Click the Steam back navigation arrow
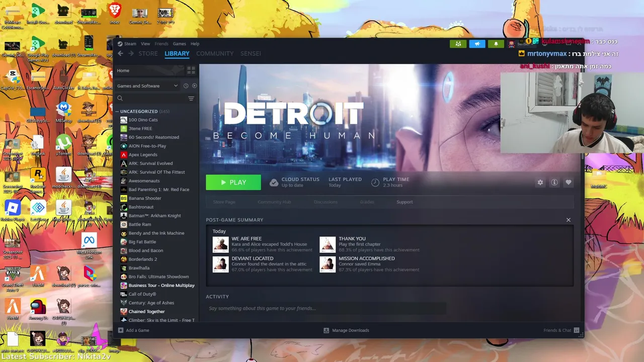 pyautogui.click(x=120, y=53)
